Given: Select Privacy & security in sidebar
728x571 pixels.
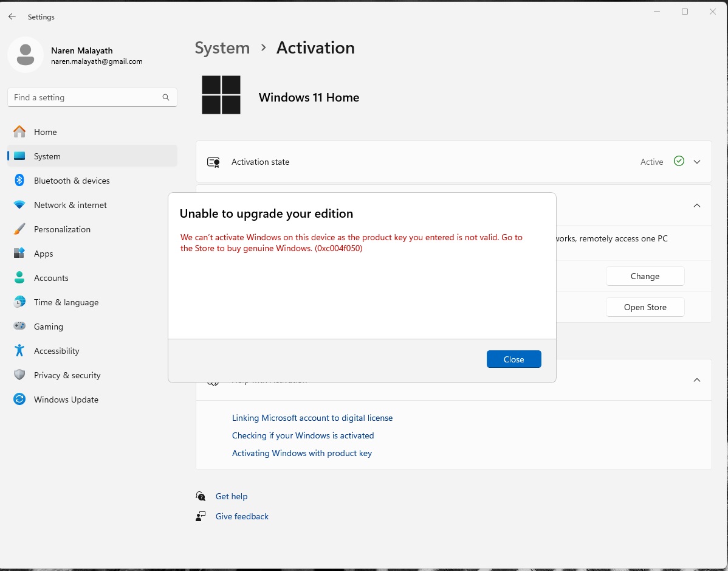Looking at the screenshot, I should click(92, 375).
